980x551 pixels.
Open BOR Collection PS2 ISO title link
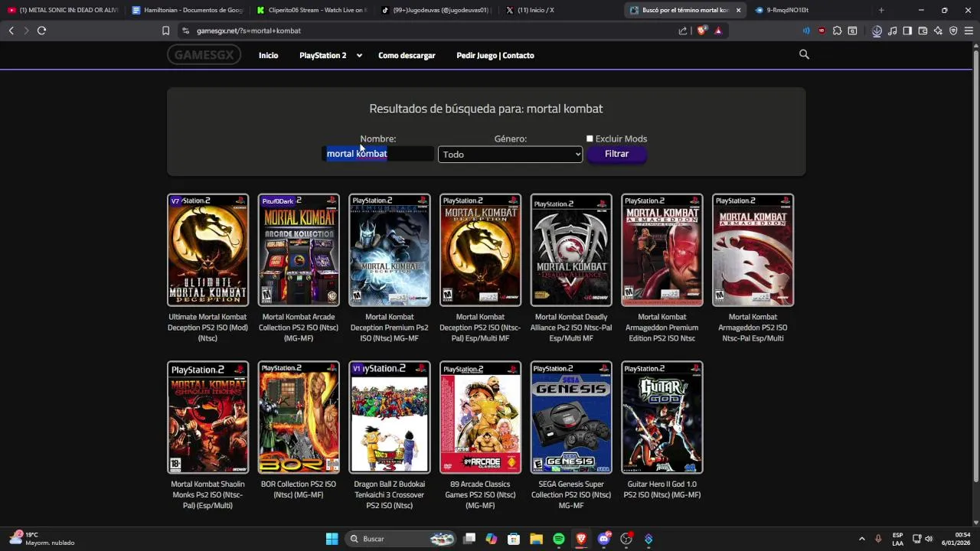coord(299,489)
